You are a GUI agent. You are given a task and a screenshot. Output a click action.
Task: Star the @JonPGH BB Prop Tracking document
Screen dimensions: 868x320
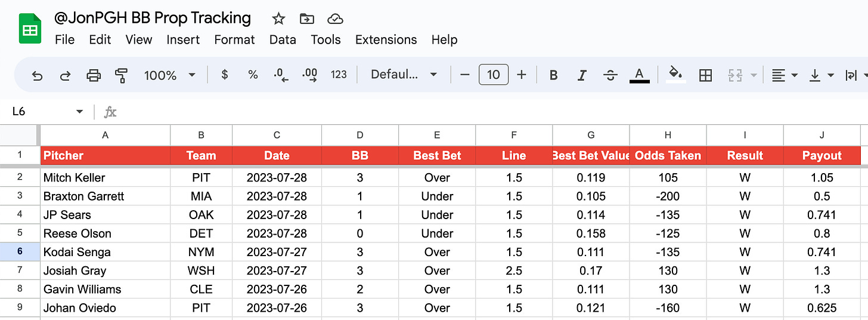coord(278,19)
